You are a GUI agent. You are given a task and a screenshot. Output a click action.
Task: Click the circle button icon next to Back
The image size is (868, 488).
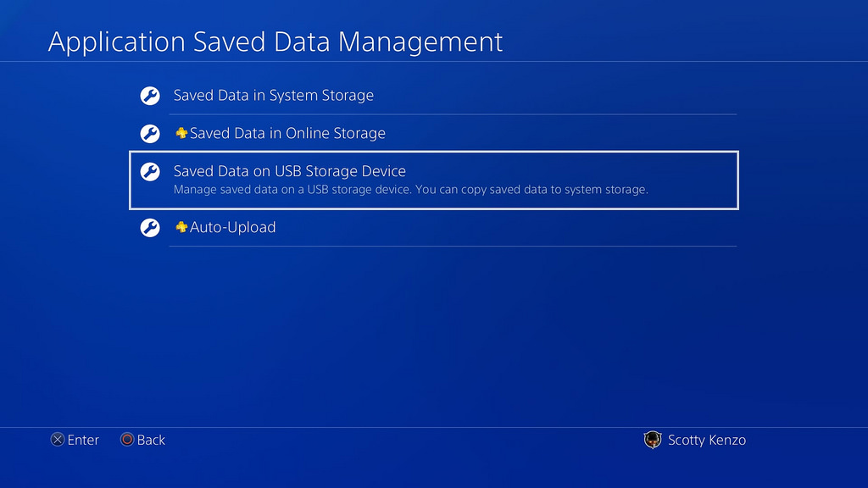point(127,440)
